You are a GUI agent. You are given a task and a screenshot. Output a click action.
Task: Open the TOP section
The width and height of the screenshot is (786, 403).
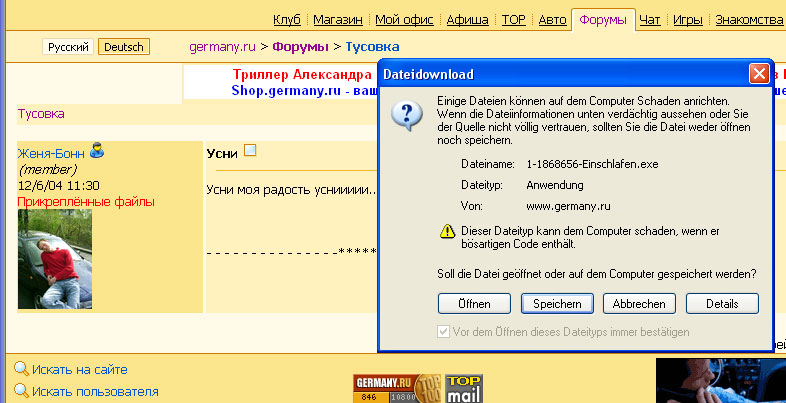click(513, 20)
